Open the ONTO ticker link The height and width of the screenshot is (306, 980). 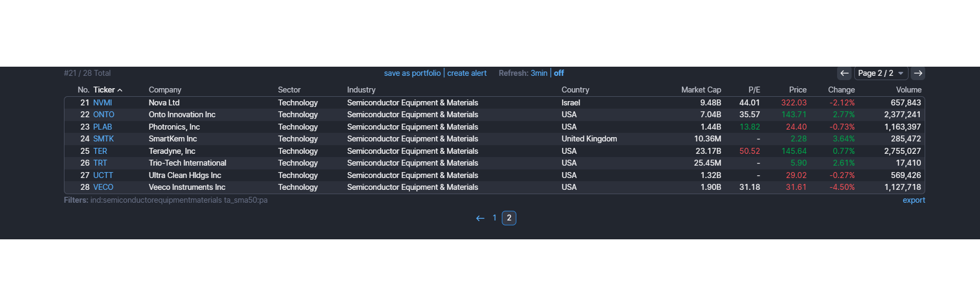(x=104, y=115)
